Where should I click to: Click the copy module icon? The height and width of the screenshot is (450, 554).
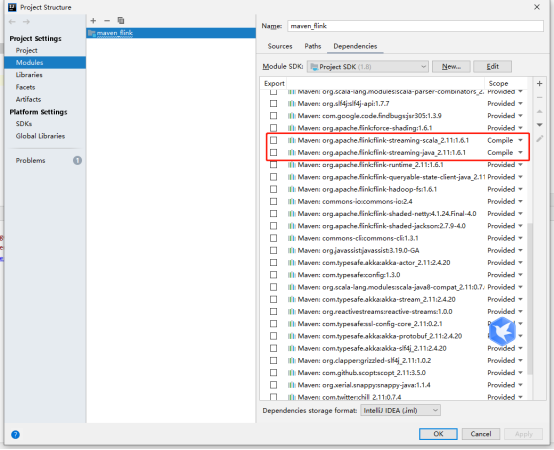click(121, 20)
